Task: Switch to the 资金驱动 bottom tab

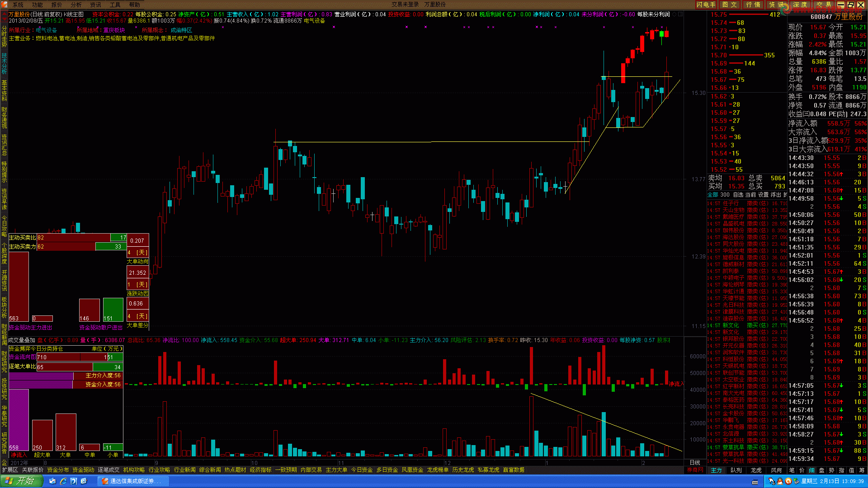Action: (83, 470)
